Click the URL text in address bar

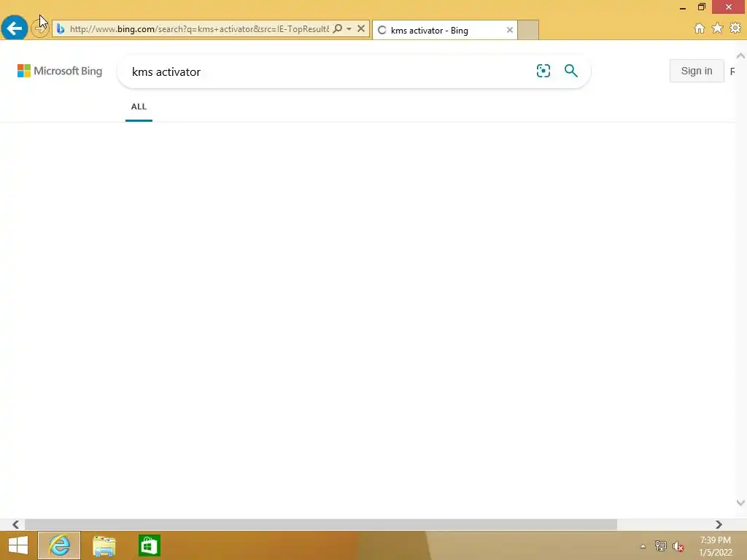tap(199, 29)
